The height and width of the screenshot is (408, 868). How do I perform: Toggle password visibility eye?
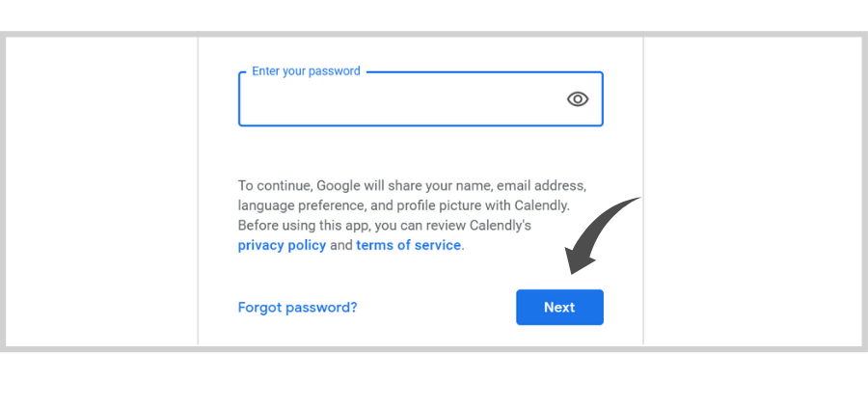(x=578, y=99)
